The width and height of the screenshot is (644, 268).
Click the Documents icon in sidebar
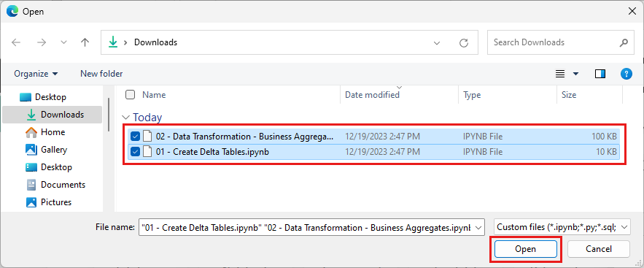pos(31,185)
